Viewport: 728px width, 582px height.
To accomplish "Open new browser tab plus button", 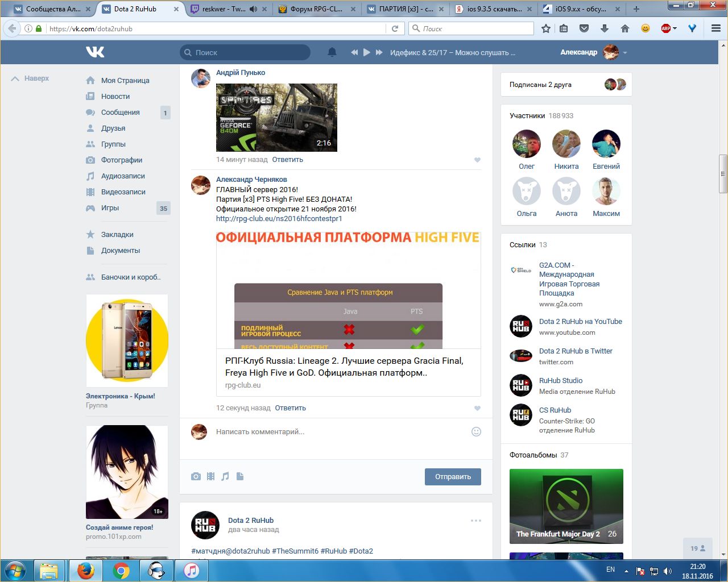I will (636, 9).
